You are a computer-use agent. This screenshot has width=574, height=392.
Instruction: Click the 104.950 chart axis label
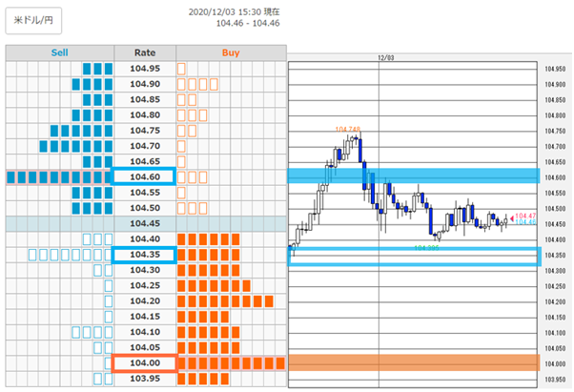pyautogui.click(x=555, y=69)
